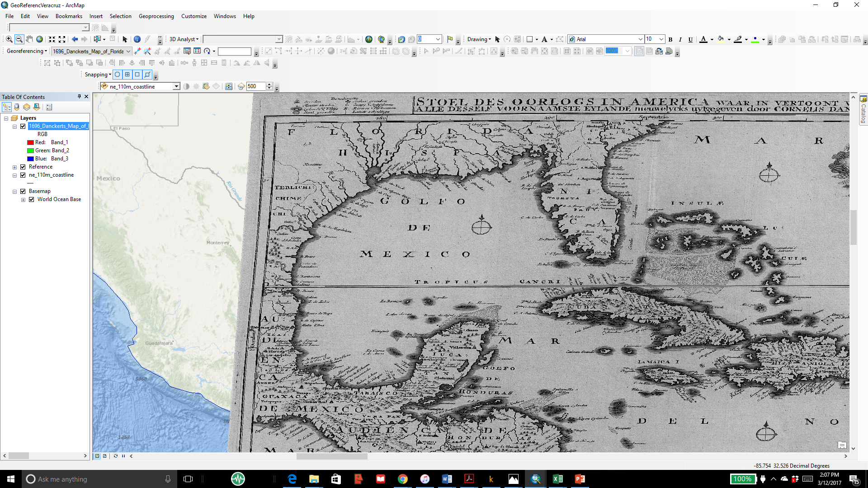
Task: Toggle the Reference layer checkbox
Action: [x=23, y=167]
